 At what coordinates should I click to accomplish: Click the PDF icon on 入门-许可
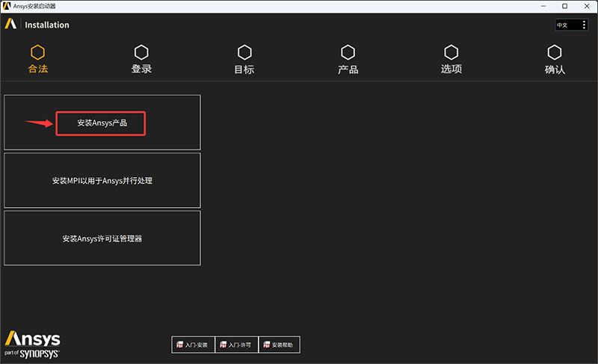(x=223, y=345)
